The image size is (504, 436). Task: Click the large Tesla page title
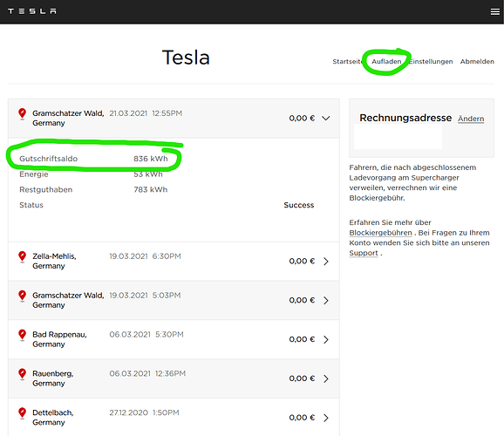coord(186,58)
